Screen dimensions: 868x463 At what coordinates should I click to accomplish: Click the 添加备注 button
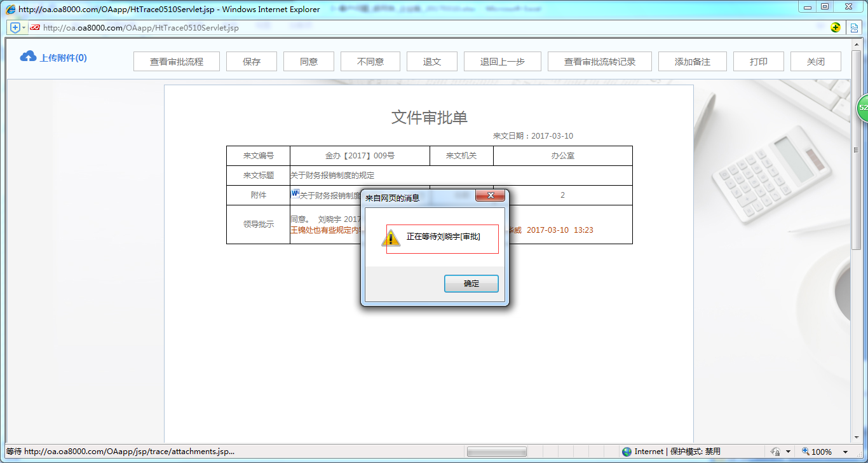(693, 62)
